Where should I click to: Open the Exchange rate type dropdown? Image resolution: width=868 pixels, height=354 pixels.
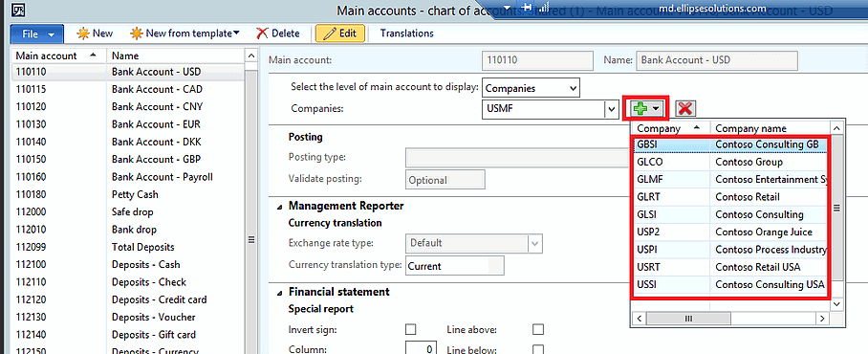[535, 243]
